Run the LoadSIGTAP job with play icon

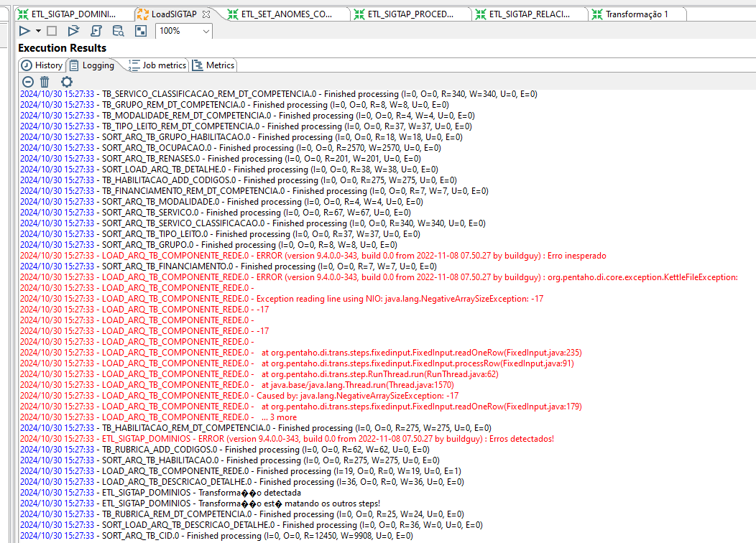click(24, 31)
